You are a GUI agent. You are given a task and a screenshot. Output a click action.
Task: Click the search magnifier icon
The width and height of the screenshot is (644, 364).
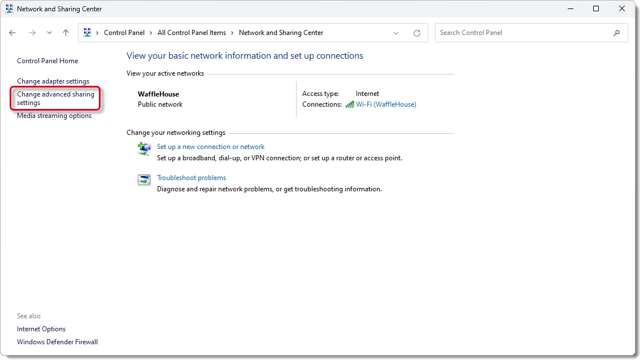click(617, 33)
